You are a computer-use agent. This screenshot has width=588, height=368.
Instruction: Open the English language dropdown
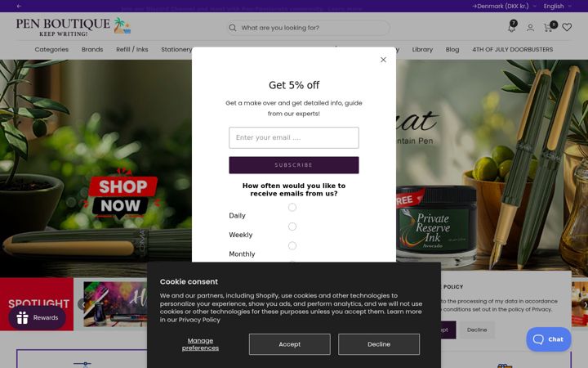[557, 6]
